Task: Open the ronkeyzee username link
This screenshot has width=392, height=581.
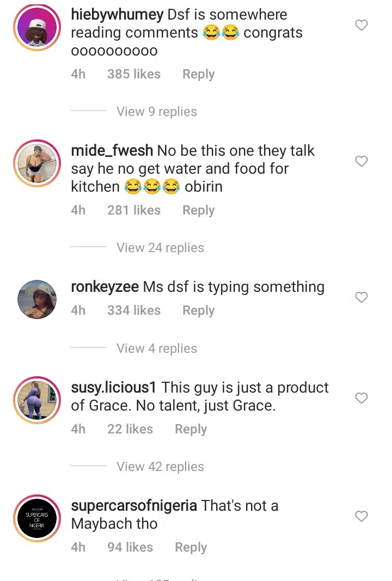Action: point(105,287)
